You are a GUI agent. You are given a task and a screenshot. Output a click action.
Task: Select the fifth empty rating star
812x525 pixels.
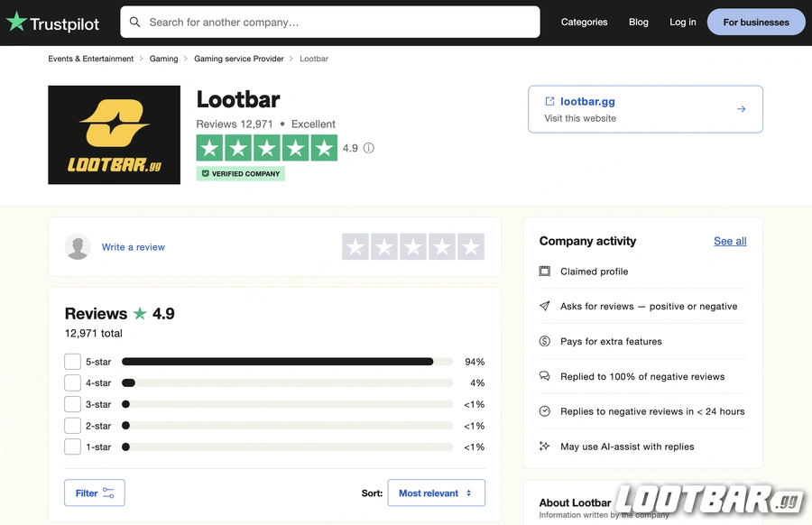coord(471,246)
